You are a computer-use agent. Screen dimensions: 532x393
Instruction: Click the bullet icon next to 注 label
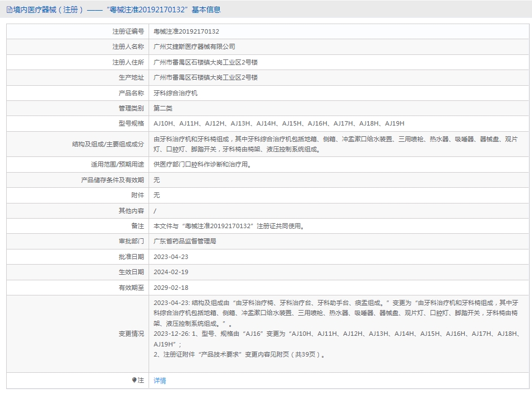[134, 380]
